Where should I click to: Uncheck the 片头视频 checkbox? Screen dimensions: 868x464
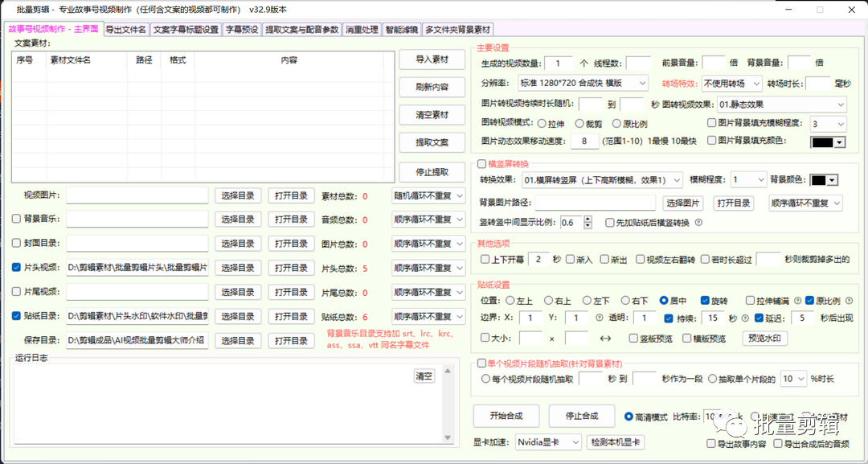pyautogui.click(x=17, y=268)
